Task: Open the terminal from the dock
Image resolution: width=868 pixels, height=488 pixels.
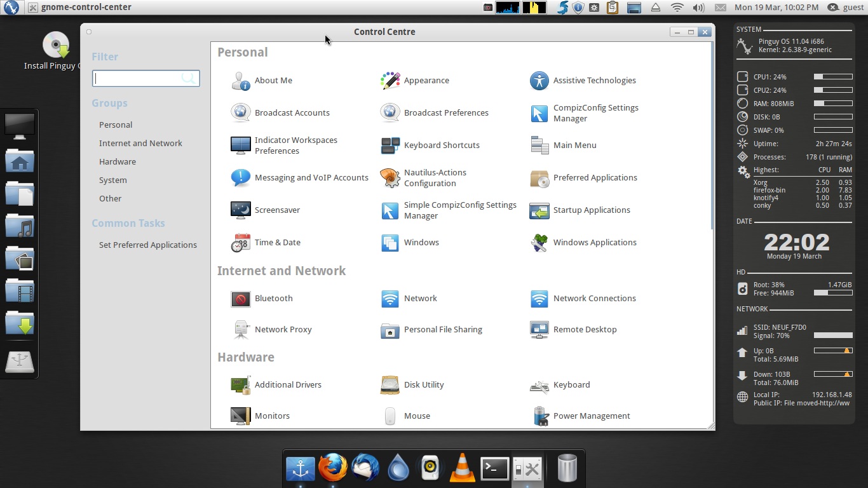Action: [x=494, y=468]
